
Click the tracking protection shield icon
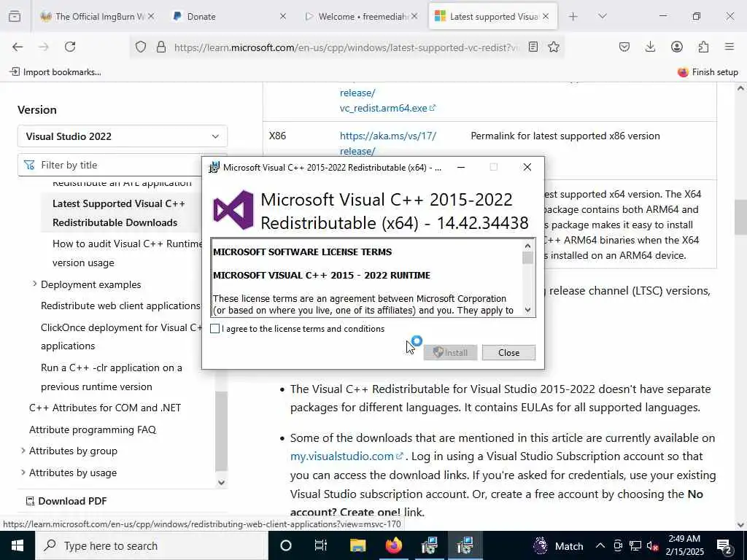(141, 47)
